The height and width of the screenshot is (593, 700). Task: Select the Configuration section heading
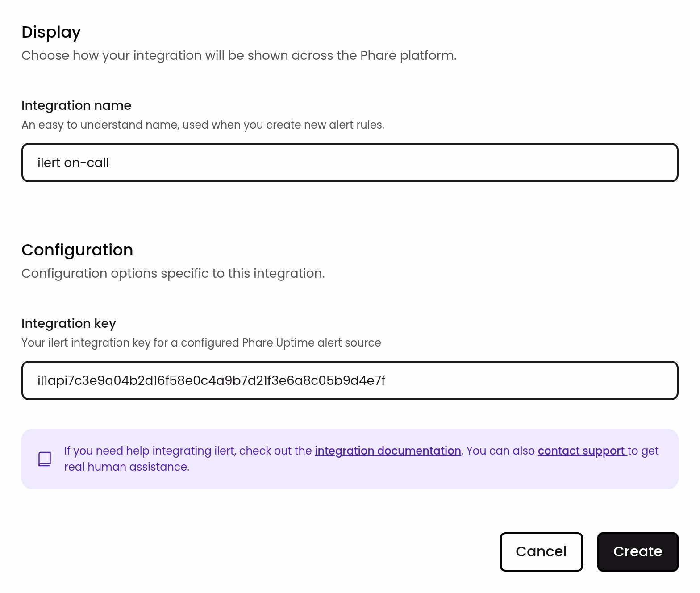(77, 250)
